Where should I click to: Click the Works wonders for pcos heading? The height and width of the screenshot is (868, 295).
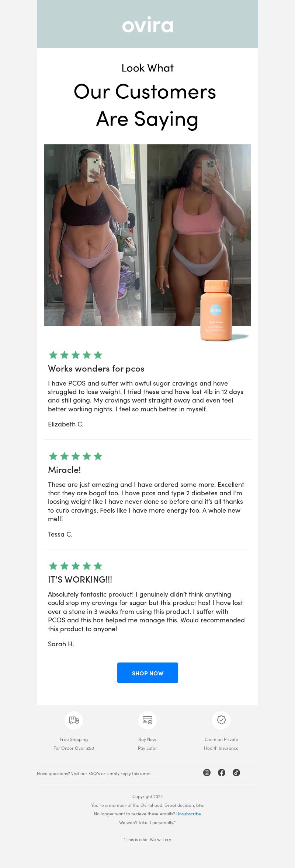coord(96,369)
